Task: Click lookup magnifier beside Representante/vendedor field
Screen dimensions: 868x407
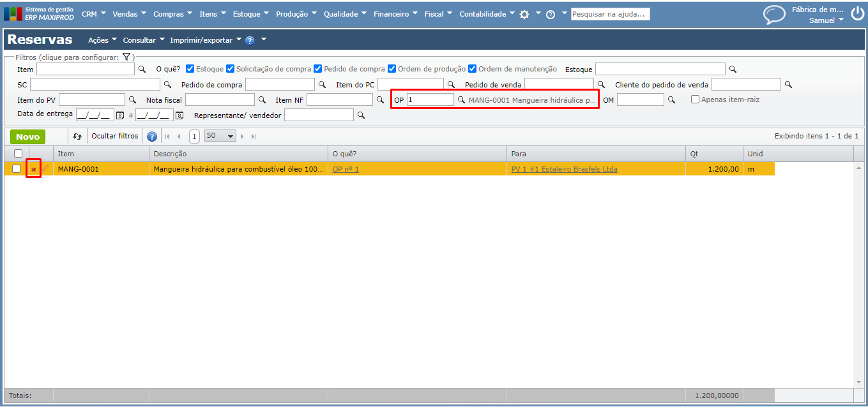Action: tap(361, 115)
